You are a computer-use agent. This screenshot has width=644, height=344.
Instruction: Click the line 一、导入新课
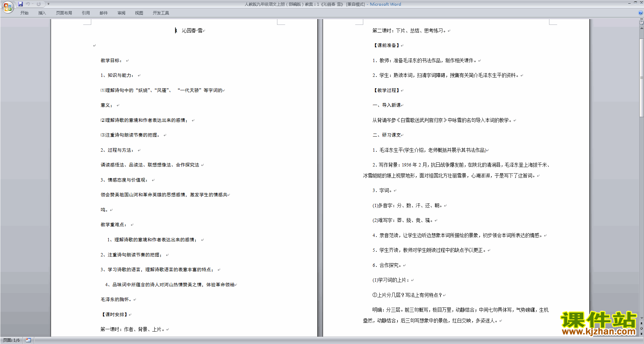click(x=387, y=105)
